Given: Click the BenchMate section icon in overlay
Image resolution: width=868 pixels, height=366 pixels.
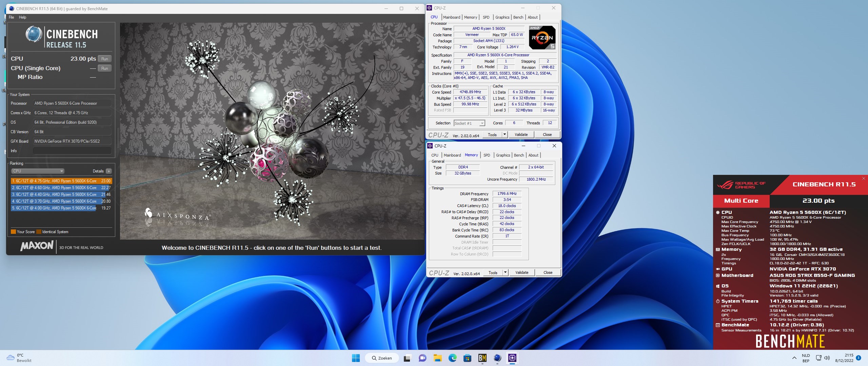Looking at the screenshot, I should pyautogui.click(x=717, y=325).
